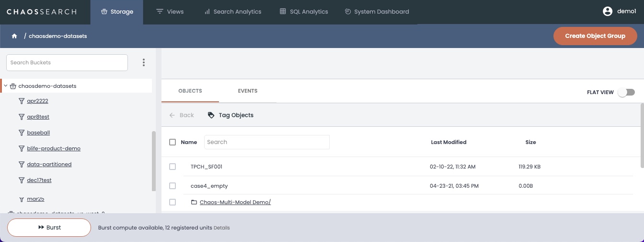
Task: Open apr8test object group
Action: pyautogui.click(x=38, y=117)
